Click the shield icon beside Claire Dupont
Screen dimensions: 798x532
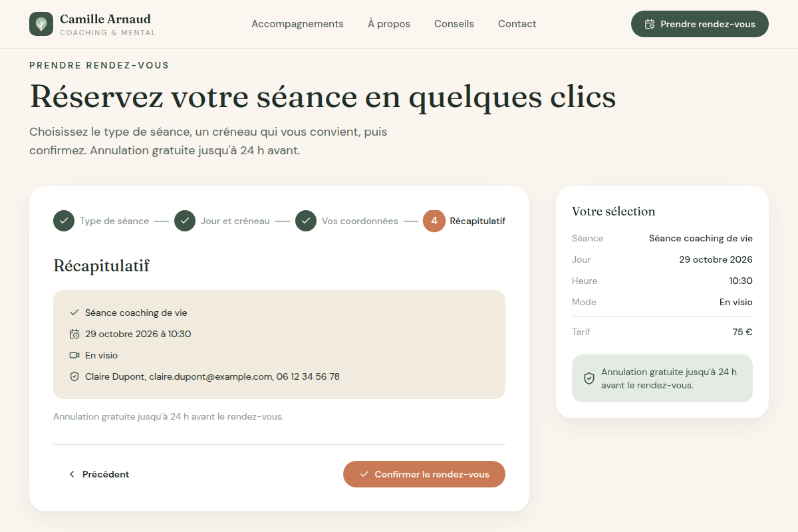tap(74, 376)
